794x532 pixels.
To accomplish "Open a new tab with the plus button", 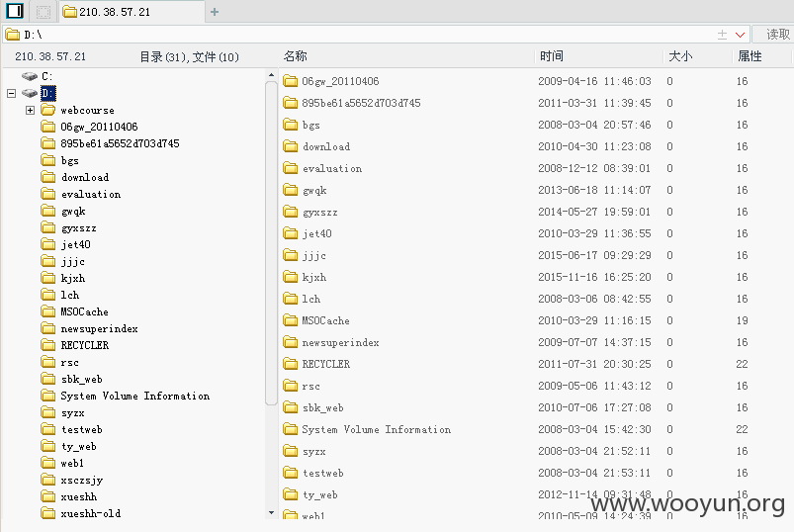I will coord(215,12).
